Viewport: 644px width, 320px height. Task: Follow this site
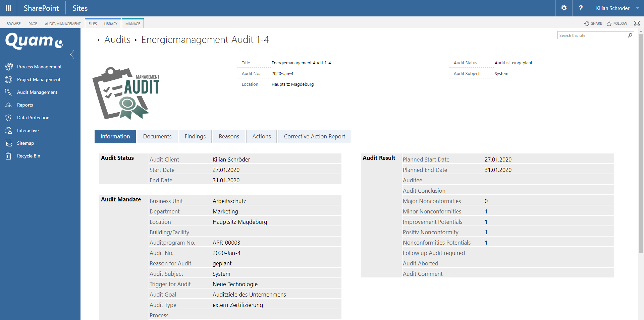pyautogui.click(x=616, y=23)
